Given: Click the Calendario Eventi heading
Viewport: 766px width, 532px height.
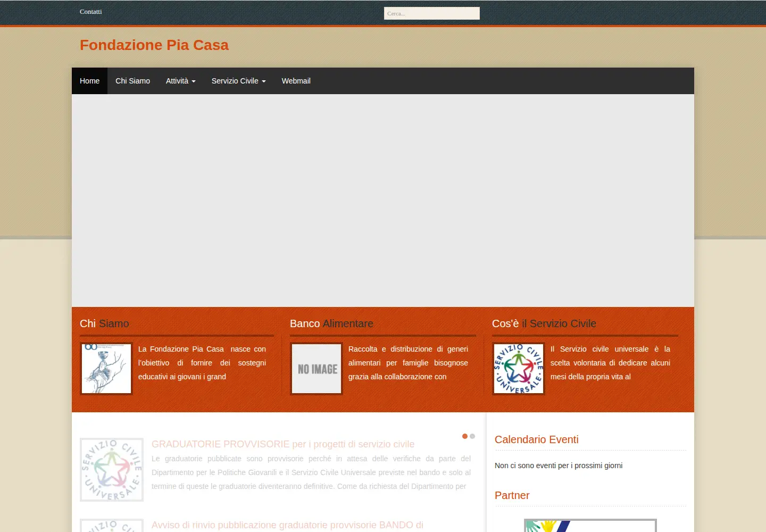Looking at the screenshot, I should (x=536, y=439).
